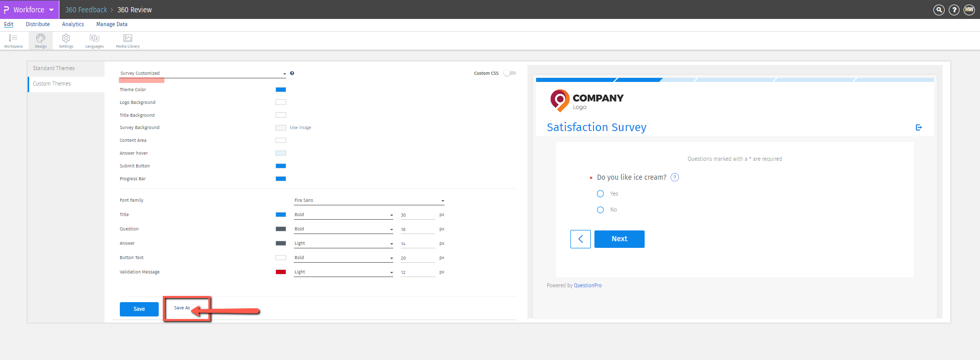This screenshot has height=360, width=980.
Task: Click the Content Area color swatch
Action: point(281,140)
